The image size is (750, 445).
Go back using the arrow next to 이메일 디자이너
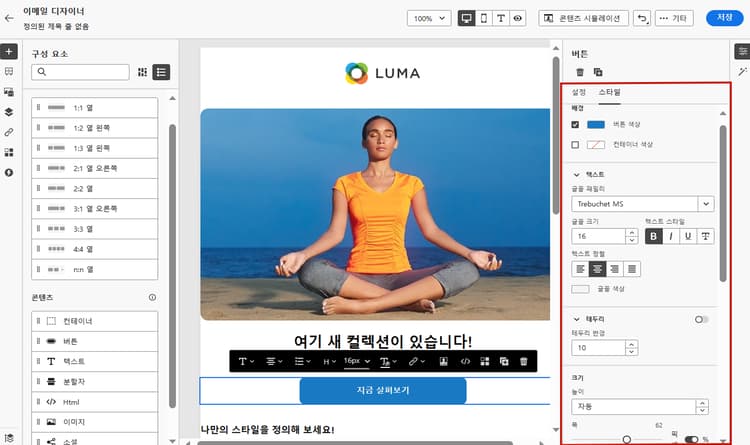click(x=9, y=18)
